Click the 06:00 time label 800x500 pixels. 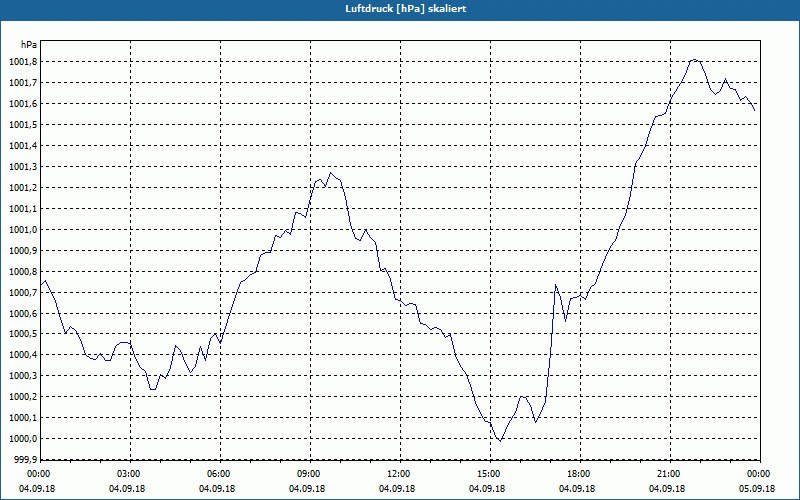point(218,474)
